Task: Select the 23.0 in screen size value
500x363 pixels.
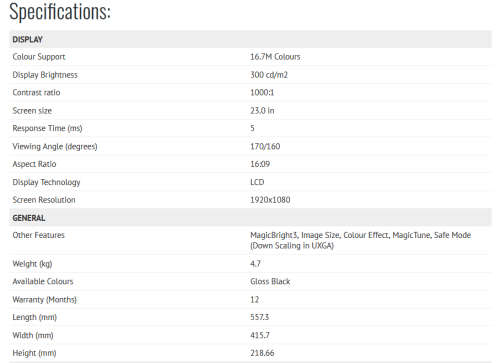Action: pos(262,111)
